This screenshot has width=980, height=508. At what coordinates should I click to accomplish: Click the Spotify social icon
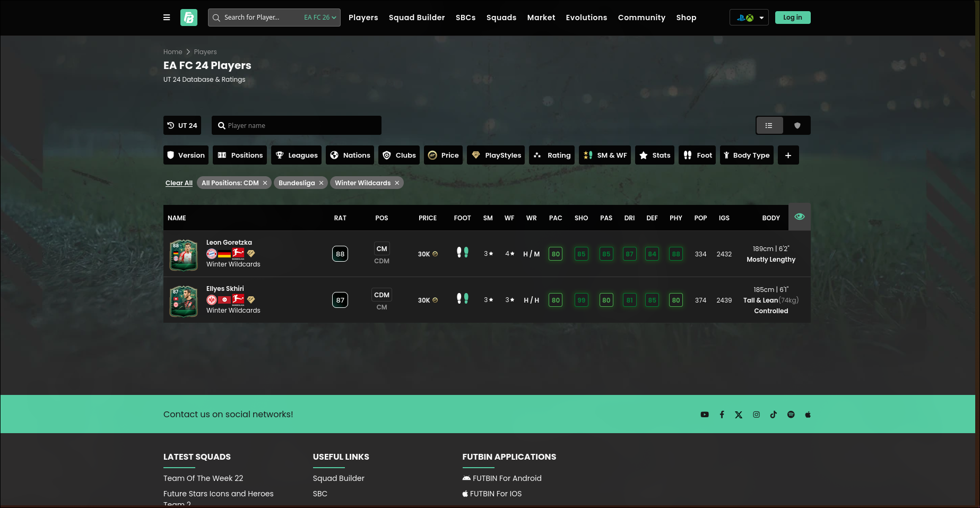click(x=791, y=415)
